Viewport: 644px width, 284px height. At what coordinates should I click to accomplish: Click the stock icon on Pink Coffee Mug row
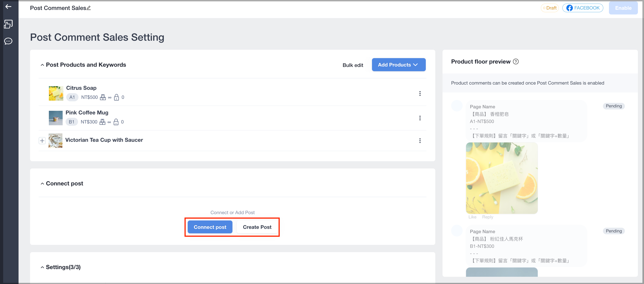click(102, 122)
